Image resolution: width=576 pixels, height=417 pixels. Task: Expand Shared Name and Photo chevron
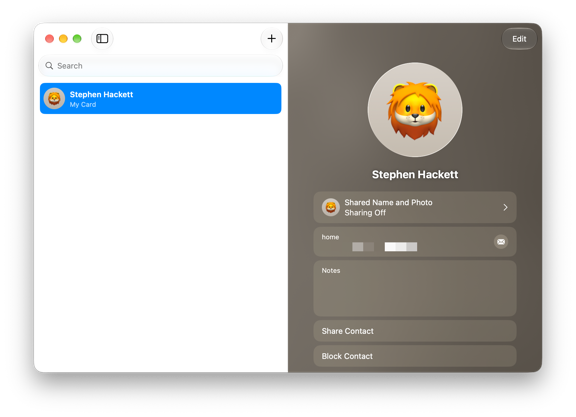505,208
